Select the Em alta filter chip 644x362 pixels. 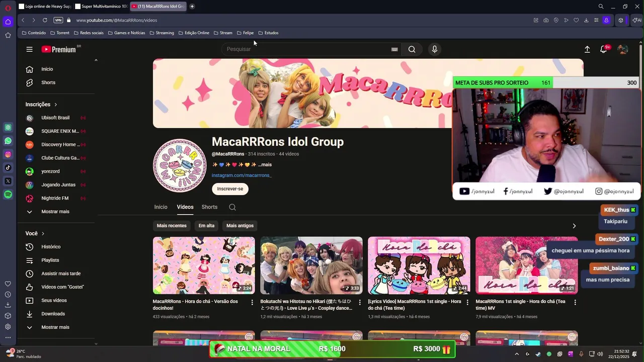point(206,226)
